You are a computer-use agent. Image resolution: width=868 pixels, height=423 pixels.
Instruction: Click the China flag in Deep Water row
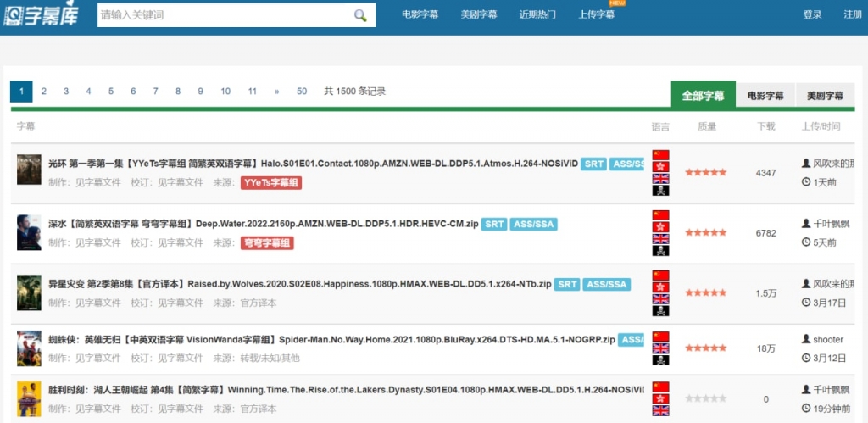660,215
